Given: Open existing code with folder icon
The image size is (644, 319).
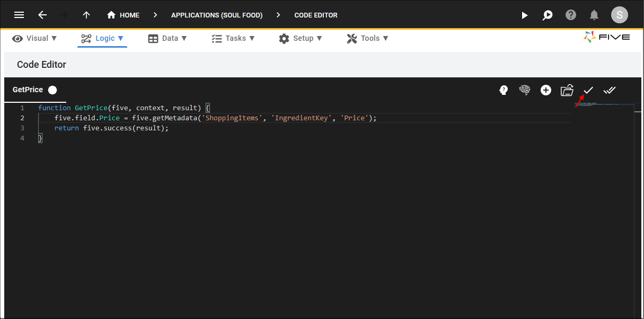Looking at the screenshot, I should tap(567, 90).
